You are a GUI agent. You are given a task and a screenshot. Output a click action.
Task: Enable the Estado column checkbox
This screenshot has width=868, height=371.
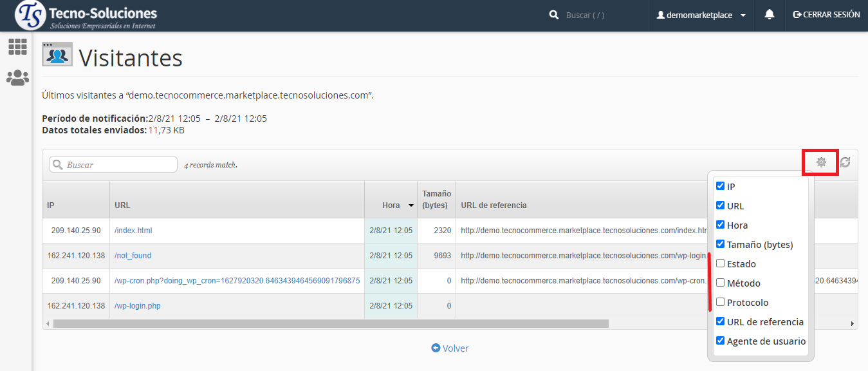(x=721, y=263)
